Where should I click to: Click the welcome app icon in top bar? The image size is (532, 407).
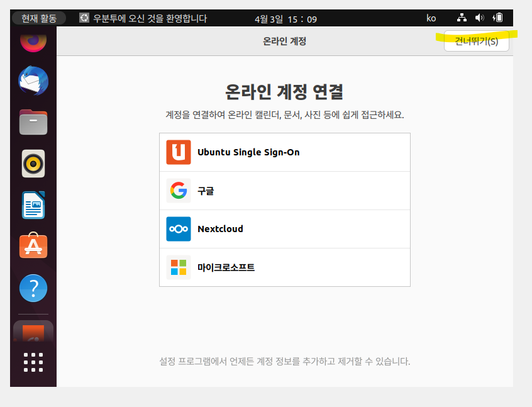tap(84, 18)
